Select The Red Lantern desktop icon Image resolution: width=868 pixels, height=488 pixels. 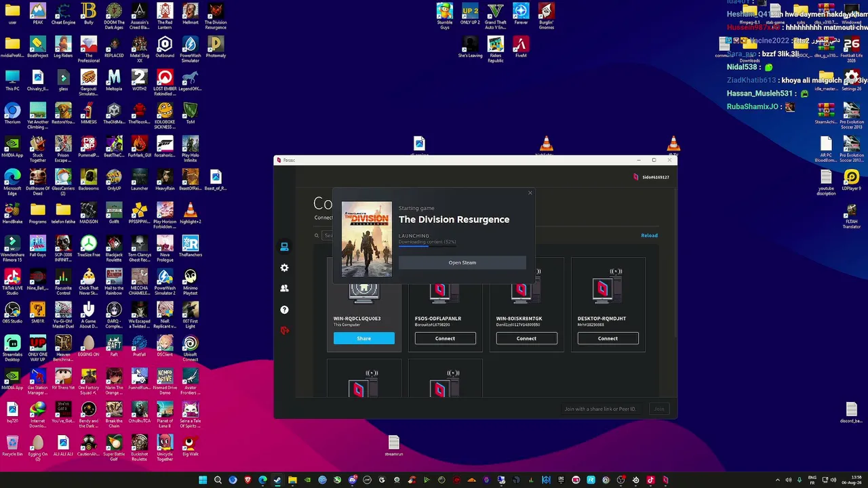(x=165, y=16)
